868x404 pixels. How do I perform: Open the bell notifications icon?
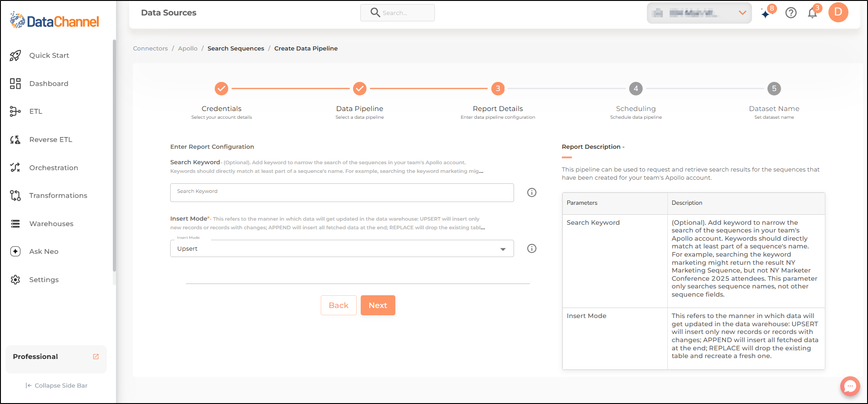(812, 13)
